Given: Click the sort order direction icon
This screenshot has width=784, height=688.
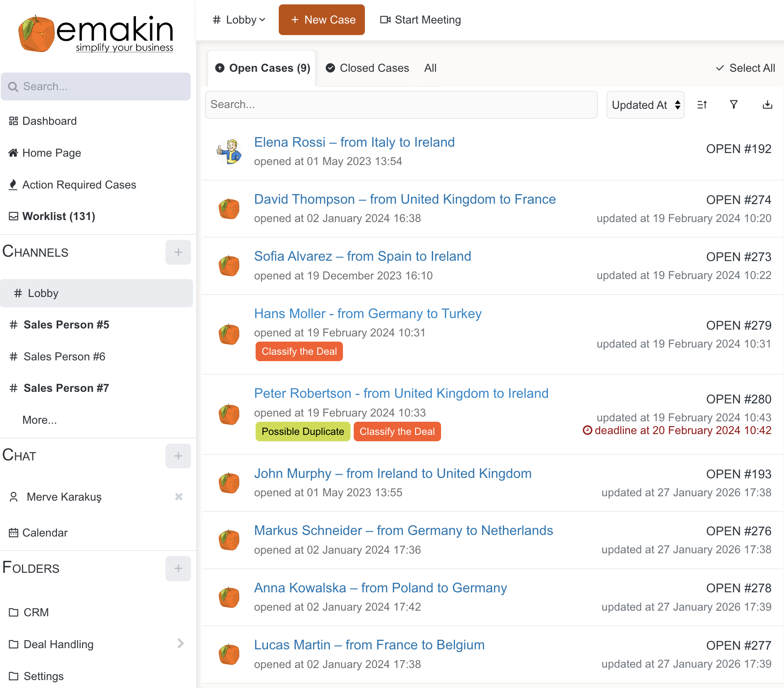Looking at the screenshot, I should pos(702,105).
